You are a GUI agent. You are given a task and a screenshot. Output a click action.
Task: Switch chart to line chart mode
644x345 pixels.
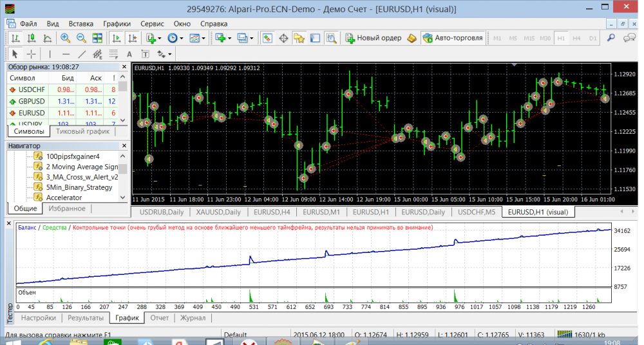(47, 38)
